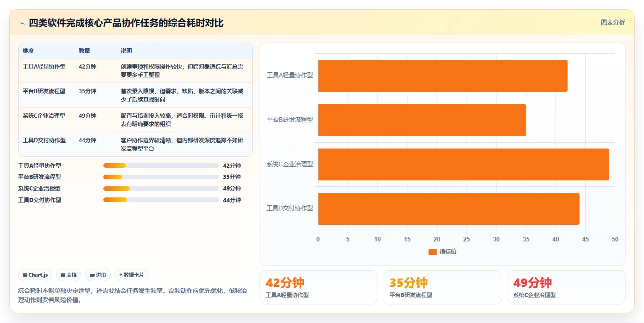Open the yellow 35分钟 data card
Image resolution: width=644 pixels, height=323 pixels.
[x=442, y=287]
